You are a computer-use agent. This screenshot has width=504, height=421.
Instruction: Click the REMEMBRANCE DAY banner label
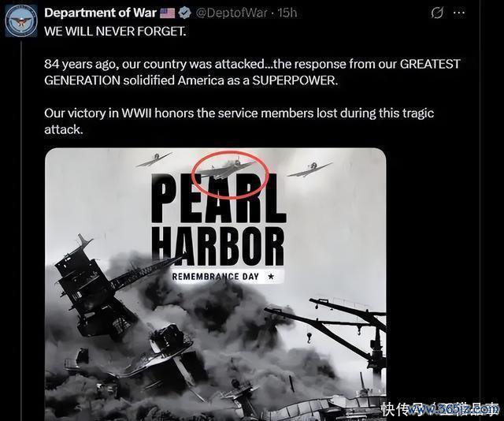215,277
